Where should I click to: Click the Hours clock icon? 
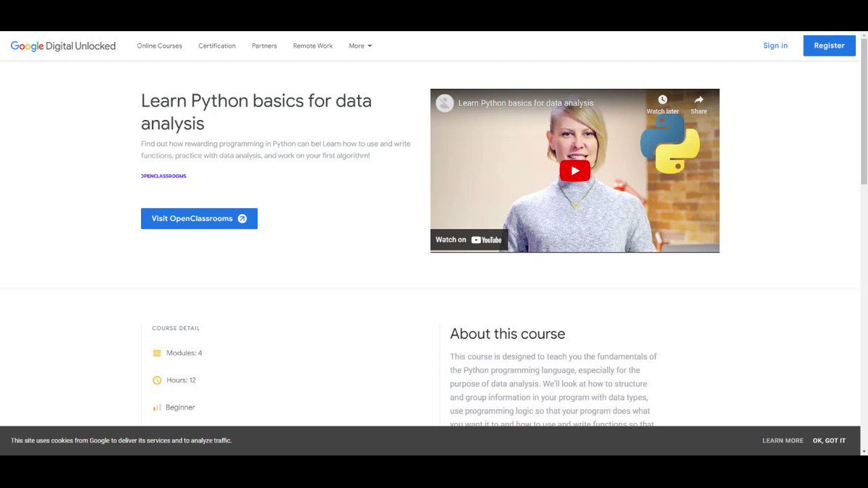coord(157,380)
